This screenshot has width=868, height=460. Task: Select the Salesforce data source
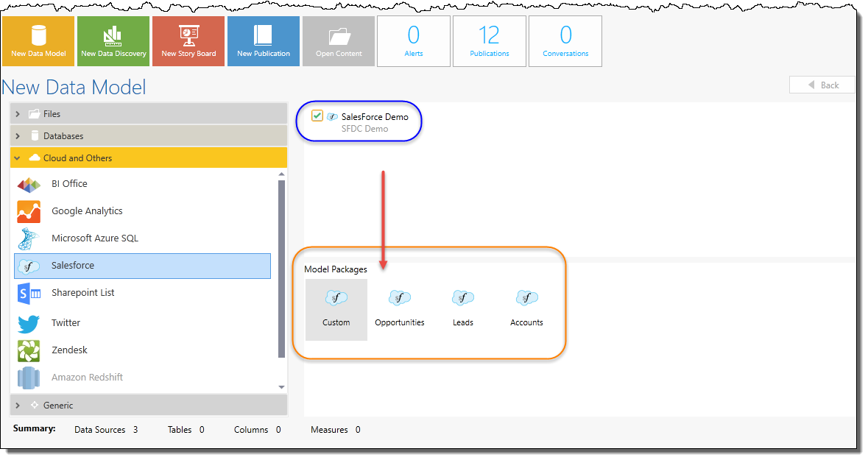tap(142, 266)
